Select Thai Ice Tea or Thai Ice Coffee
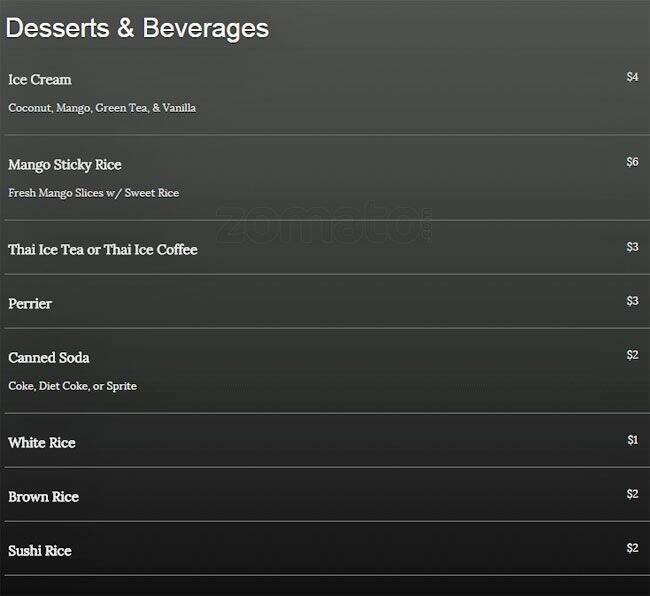Screen dimensions: 650x596 click(x=103, y=250)
